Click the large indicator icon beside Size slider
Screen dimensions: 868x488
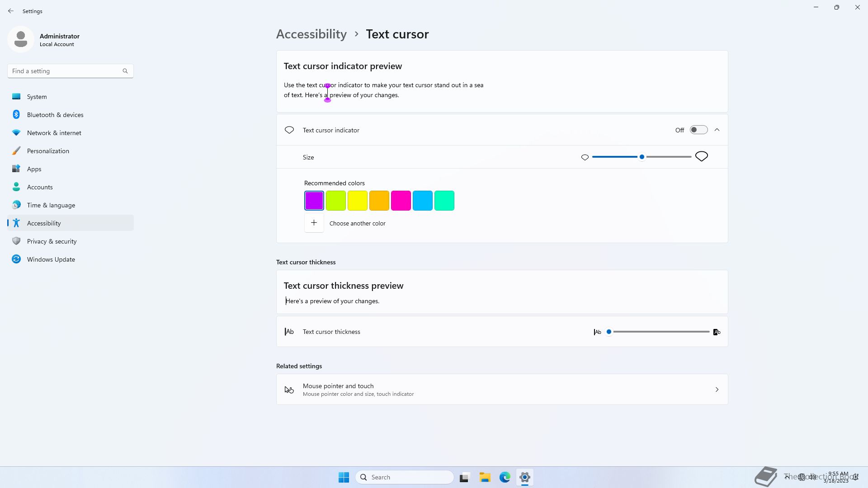[701, 157]
